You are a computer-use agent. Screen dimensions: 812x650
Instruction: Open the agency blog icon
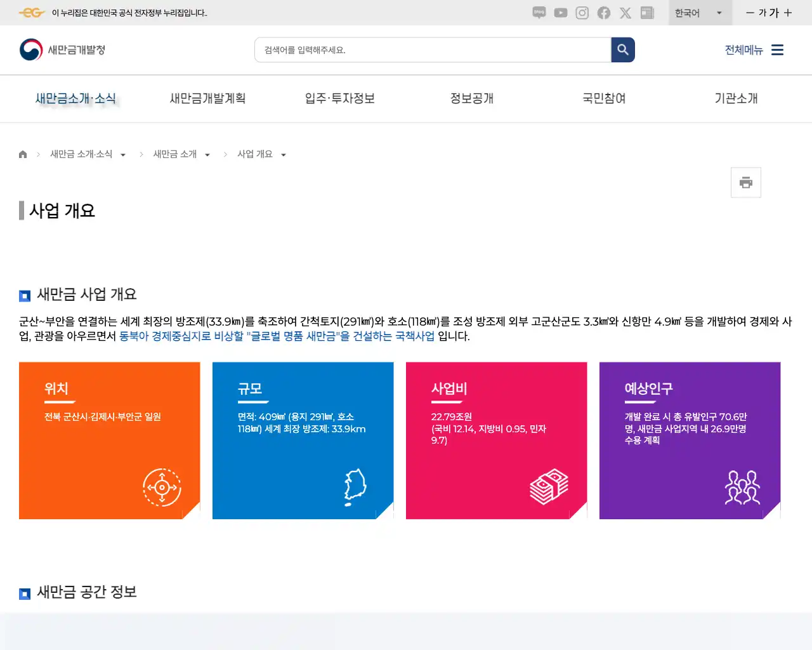click(x=539, y=13)
